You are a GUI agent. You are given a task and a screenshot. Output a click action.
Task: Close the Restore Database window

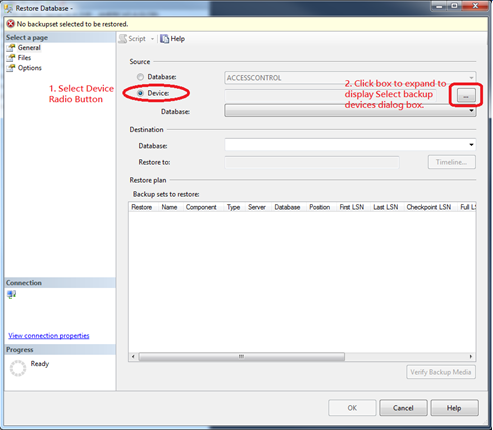[x=475, y=6]
